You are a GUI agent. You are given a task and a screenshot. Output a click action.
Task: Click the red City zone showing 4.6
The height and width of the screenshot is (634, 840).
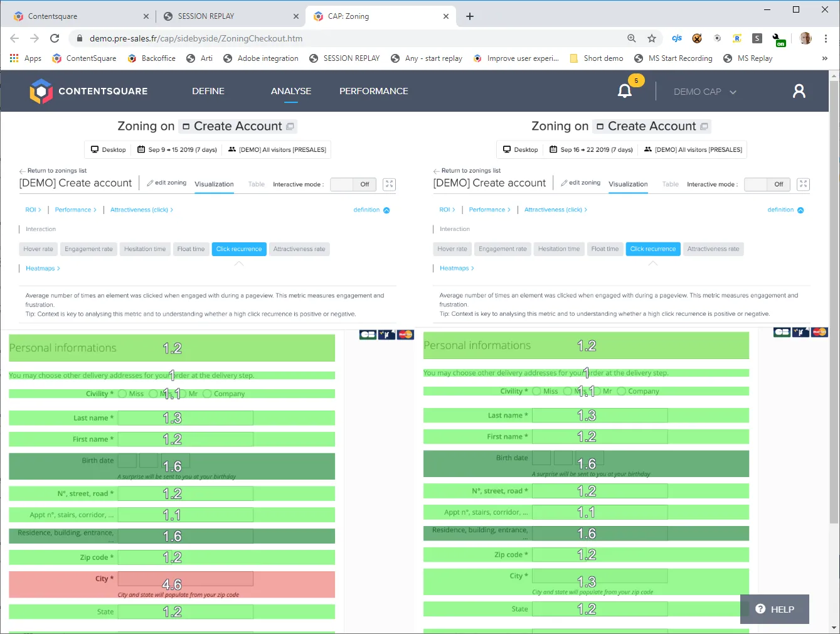pos(171,584)
